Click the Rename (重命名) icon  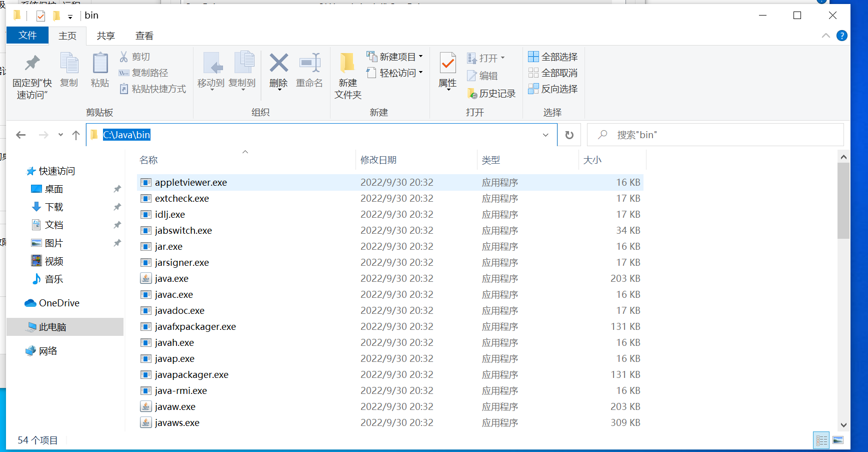point(309,63)
